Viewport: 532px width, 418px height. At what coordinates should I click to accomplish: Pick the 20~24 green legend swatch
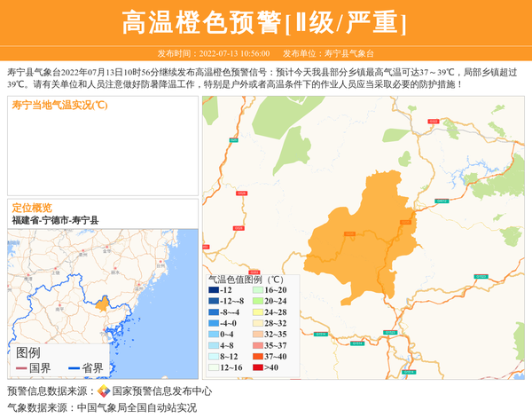[259, 302]
